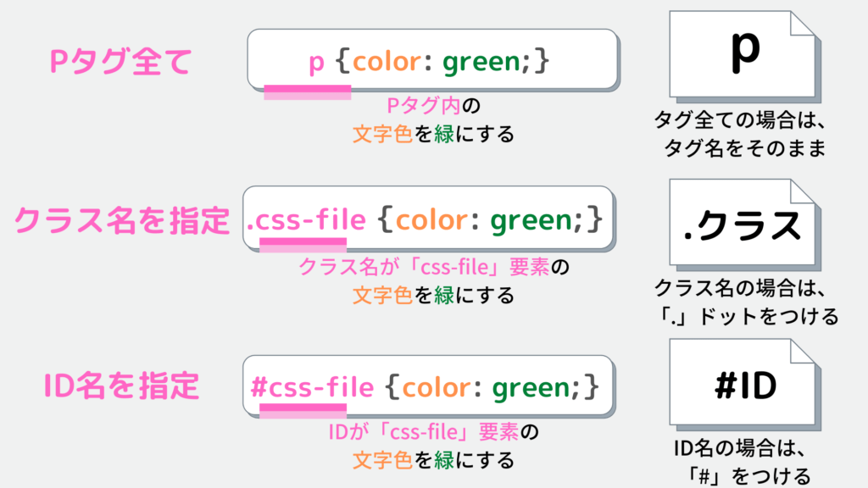868x488 pixels.
Task: Click the 'Pタグ全て' heading
Action: click(120, 61)
